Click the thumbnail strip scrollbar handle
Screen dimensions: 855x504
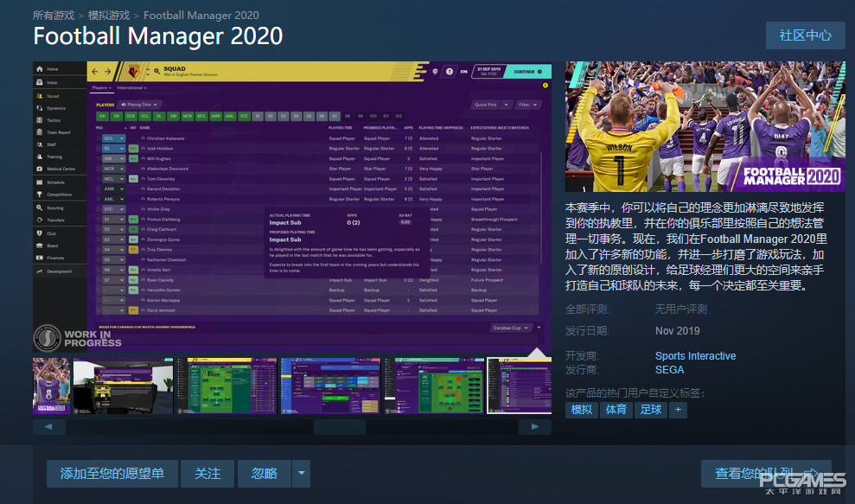pyautogui.click(x=339, y=427)
